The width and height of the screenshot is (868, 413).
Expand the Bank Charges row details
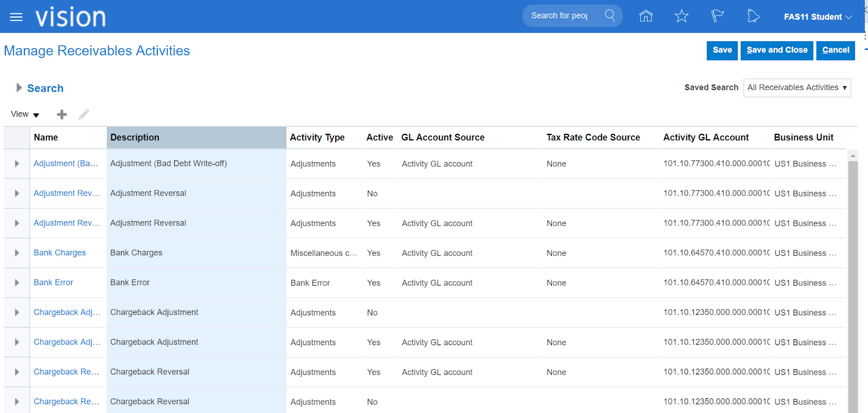(17, 253)
